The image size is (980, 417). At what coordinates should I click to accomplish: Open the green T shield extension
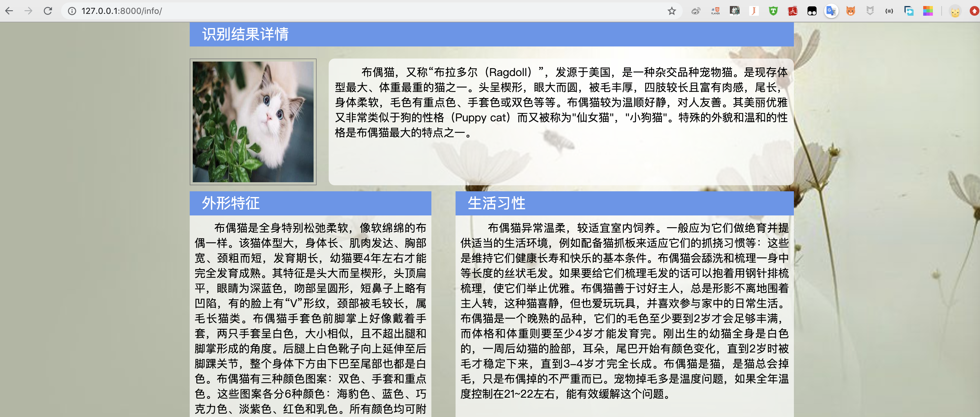coord(773,11)
